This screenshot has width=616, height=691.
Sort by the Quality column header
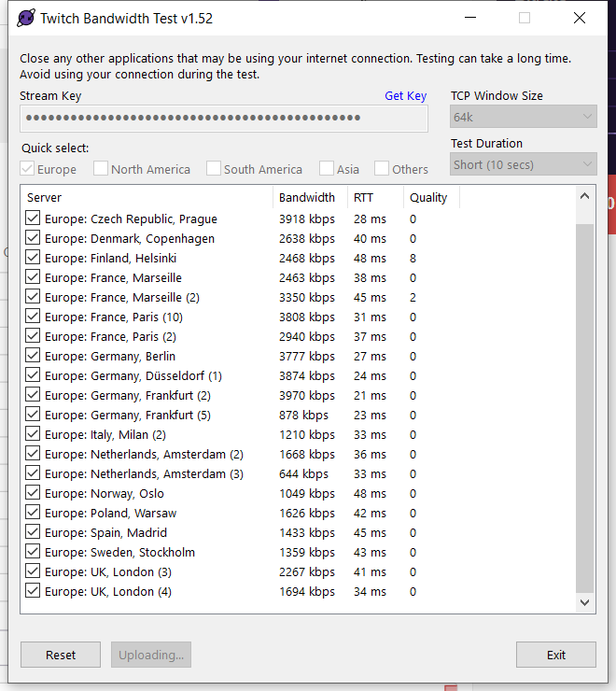pos(432,197)
